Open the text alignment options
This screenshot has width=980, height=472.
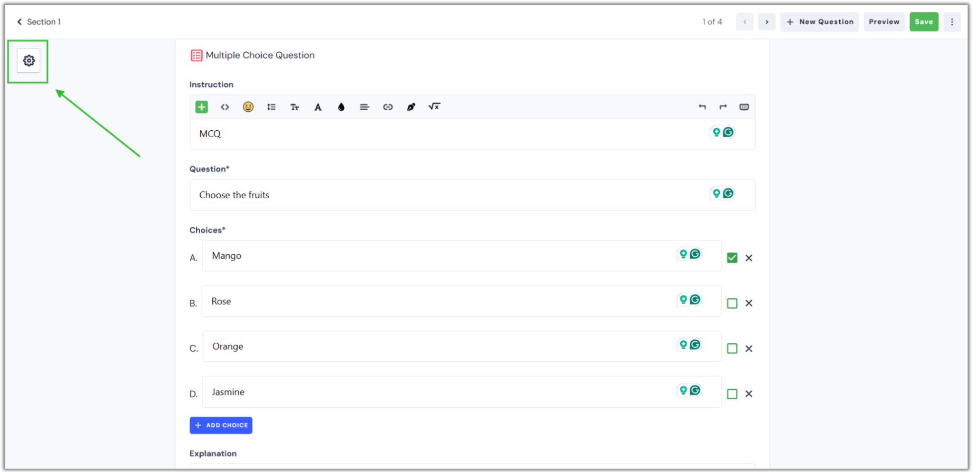point(364,107)
